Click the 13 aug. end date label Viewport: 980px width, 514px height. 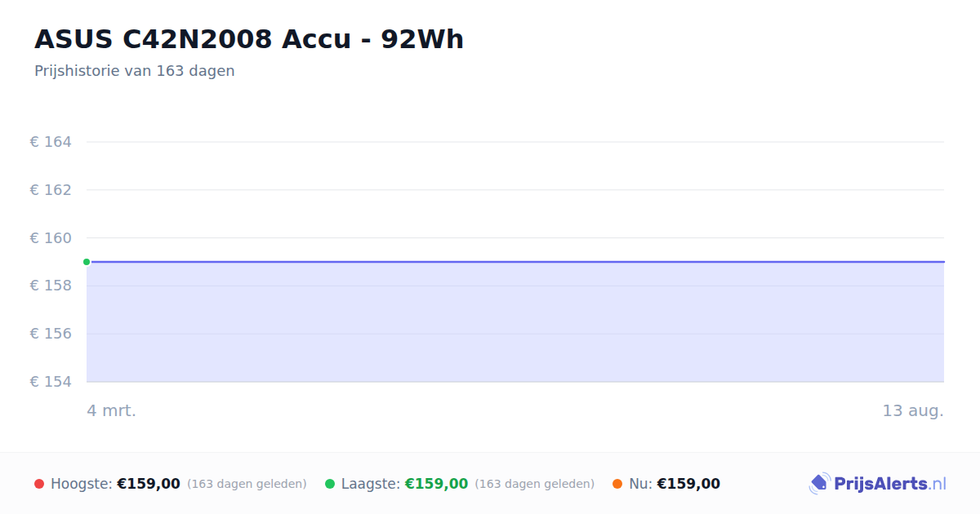913,410
